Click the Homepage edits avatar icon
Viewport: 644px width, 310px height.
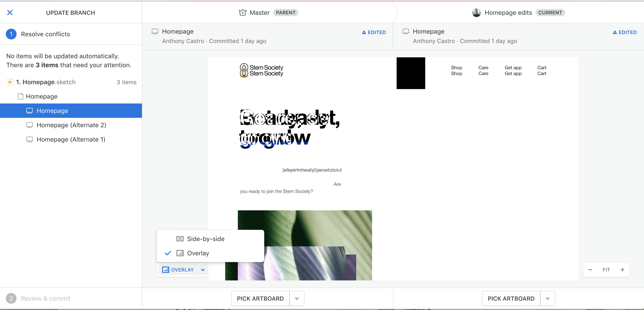(x=476, y=13)
